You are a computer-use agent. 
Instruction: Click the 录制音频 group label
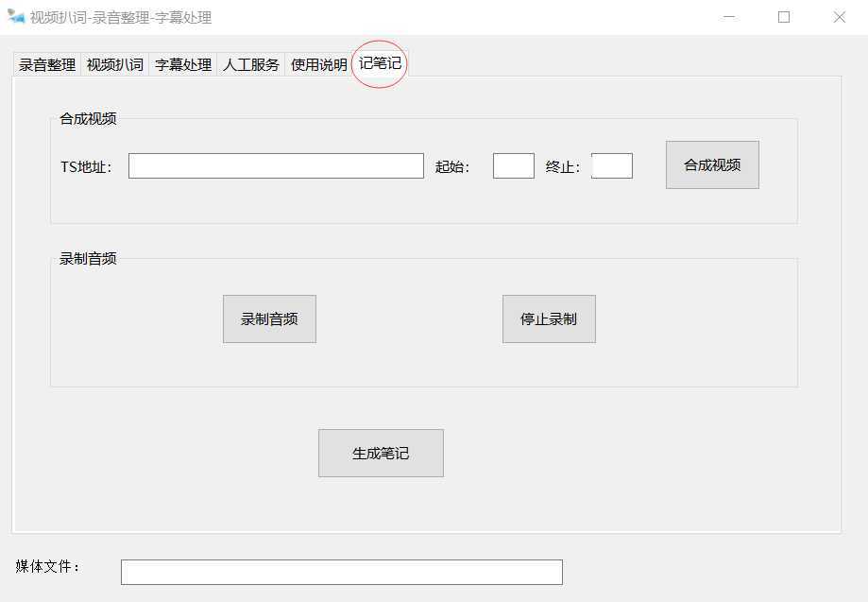[88, 259]
